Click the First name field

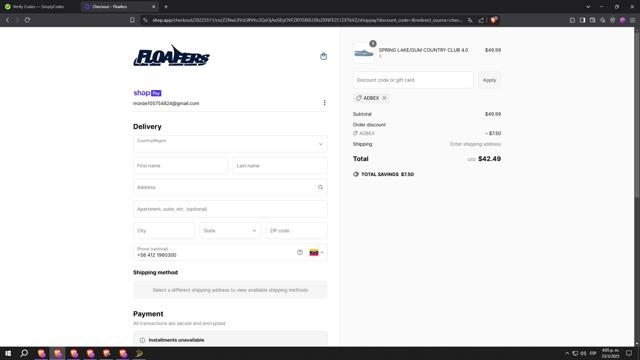click(180, 166)
